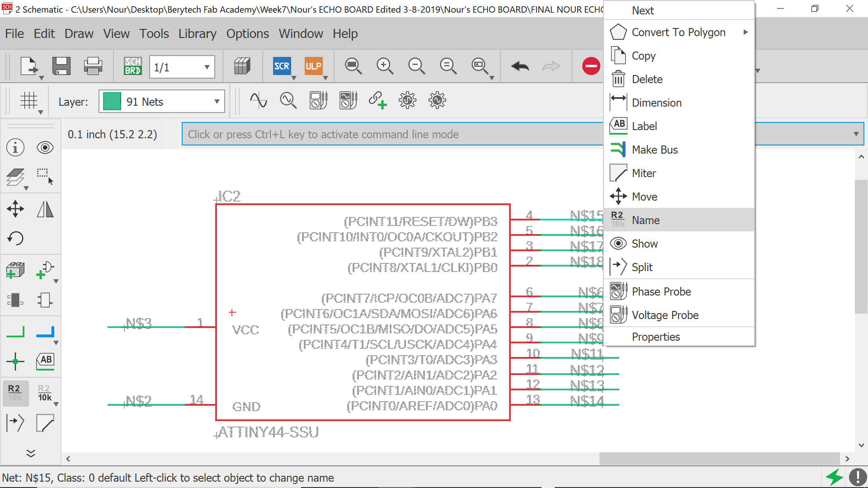Toggle the grid settings icon
The height and width of the screenshot is (488, 868).
(29, 101)
